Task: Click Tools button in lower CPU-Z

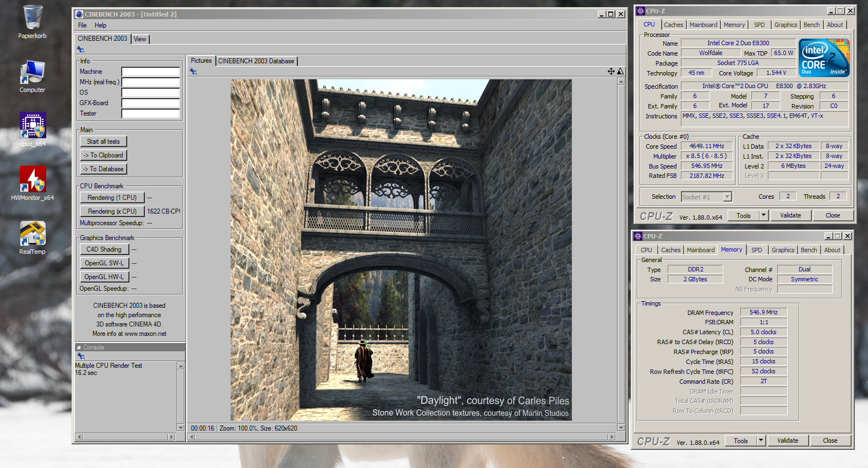Action: tap(741, 440)
